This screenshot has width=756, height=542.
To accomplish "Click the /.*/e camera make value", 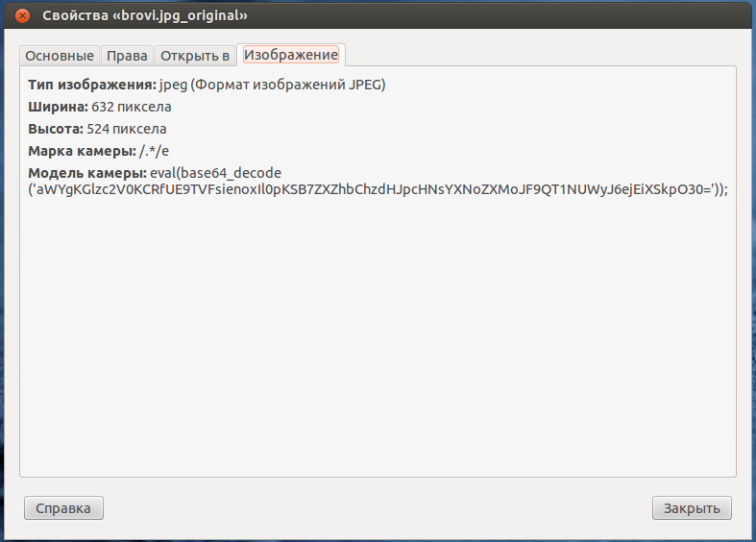I will pos(154,151).
